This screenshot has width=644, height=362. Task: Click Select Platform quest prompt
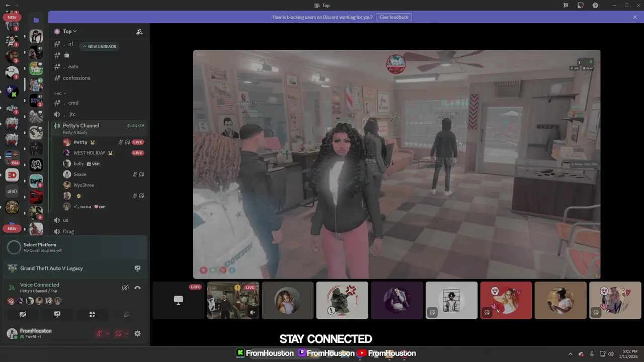[x=75, y=247]
